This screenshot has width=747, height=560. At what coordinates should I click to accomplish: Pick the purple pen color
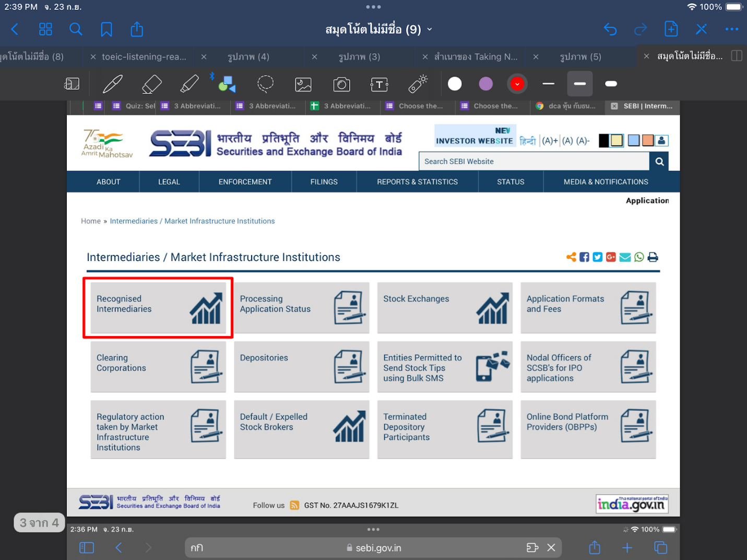click(485, 84)
